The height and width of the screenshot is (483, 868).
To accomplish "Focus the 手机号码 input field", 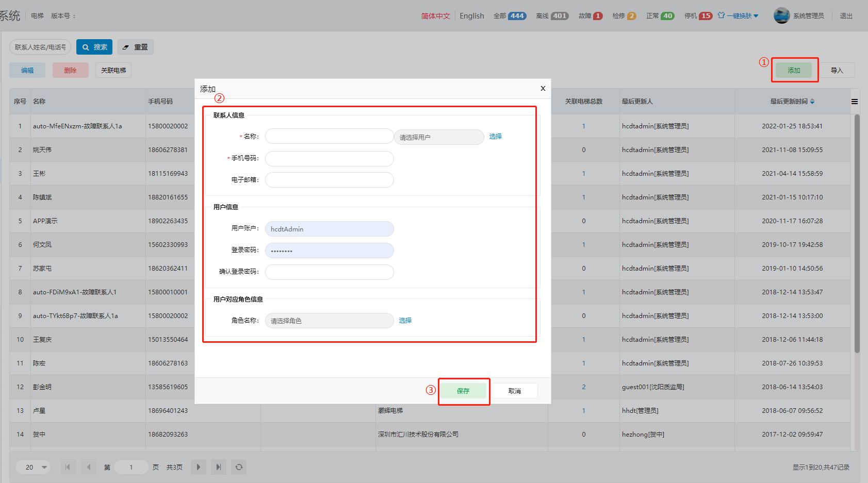I will tap(330, 159).
